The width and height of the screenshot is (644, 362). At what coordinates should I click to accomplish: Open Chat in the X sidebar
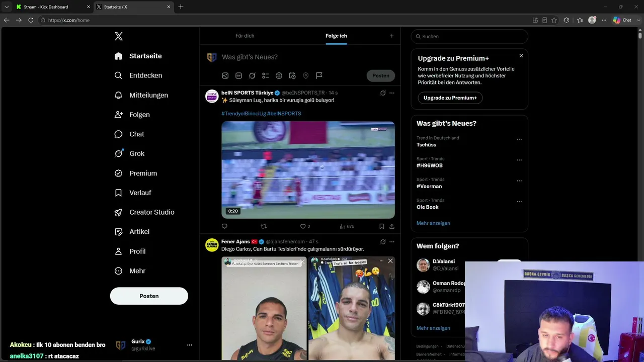129,134
